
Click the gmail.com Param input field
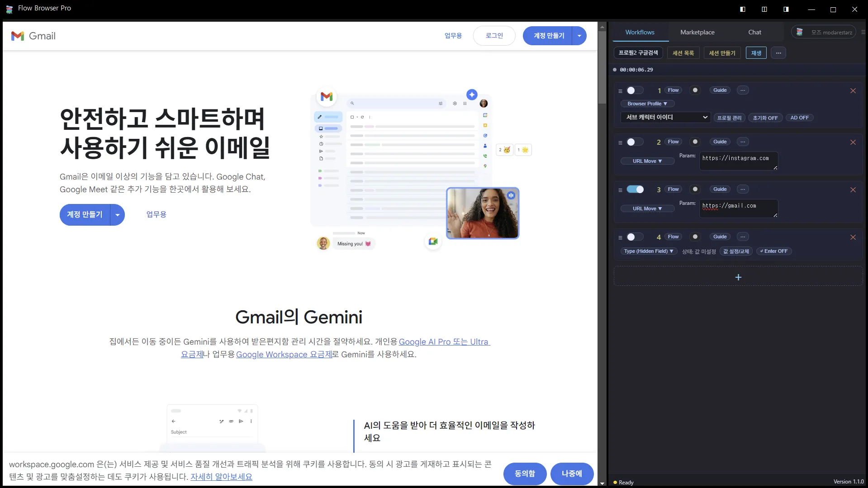[737, 208]
